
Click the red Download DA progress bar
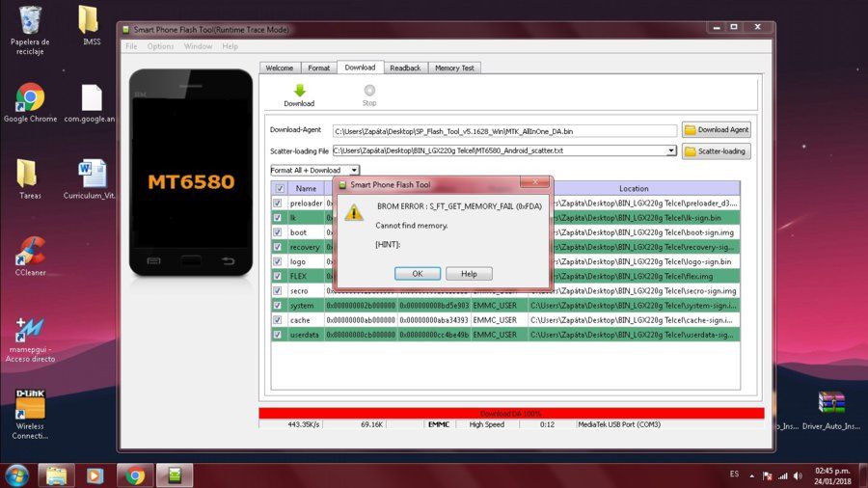(511, 414)
